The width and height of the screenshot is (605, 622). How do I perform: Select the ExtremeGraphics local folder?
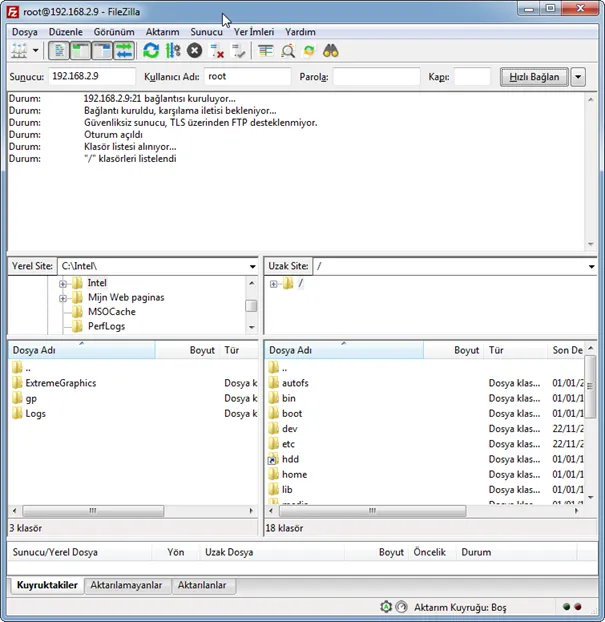(x=61, y=383)
